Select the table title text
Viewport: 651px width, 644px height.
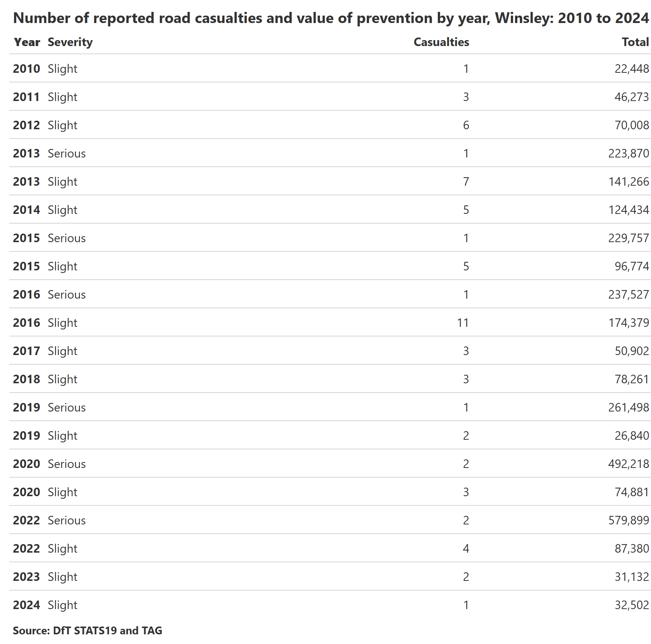[x=331, y=18]
